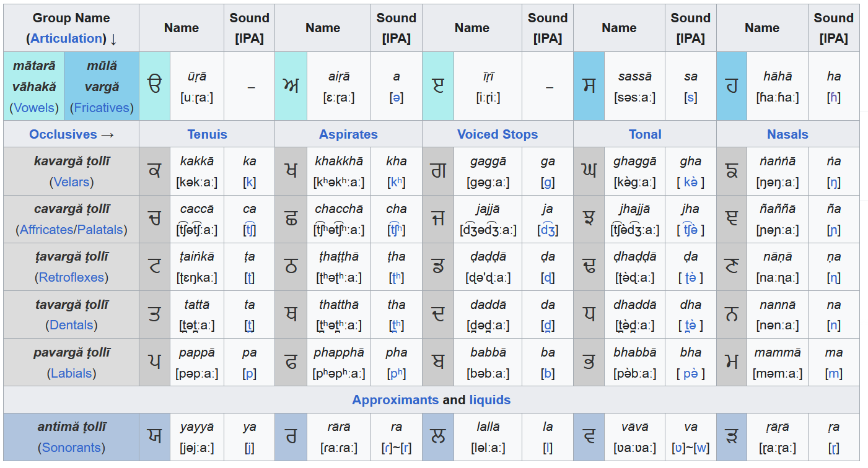Click the Voiced Stops link
The image size is (868, 468).
click(497, 134)
